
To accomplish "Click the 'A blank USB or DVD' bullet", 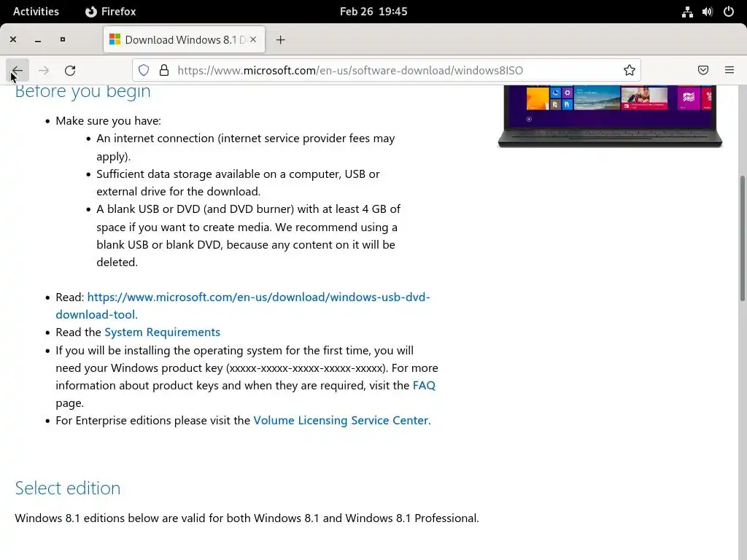I will pos(248,236).
